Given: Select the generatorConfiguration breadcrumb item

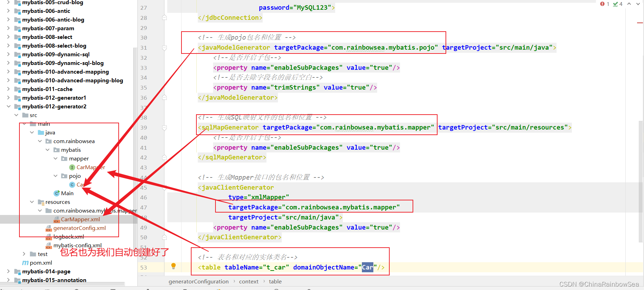Looking at the screenshot, I should [x=198, y=282].
